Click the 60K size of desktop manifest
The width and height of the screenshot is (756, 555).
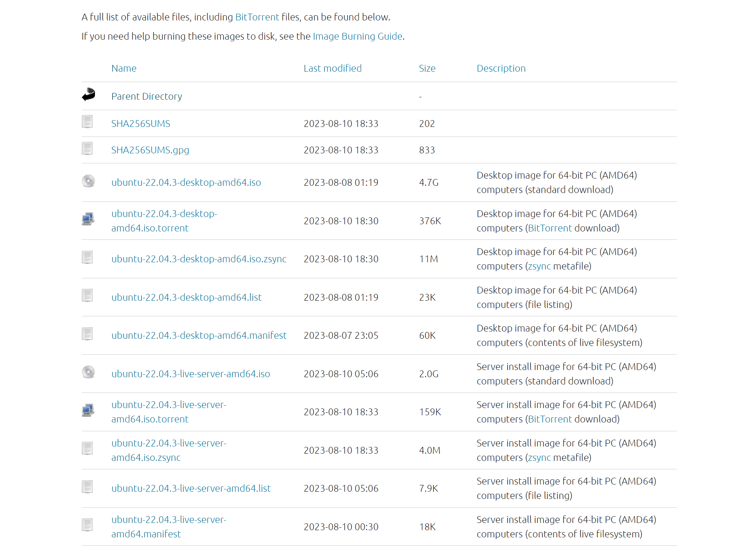click(427, 336)
